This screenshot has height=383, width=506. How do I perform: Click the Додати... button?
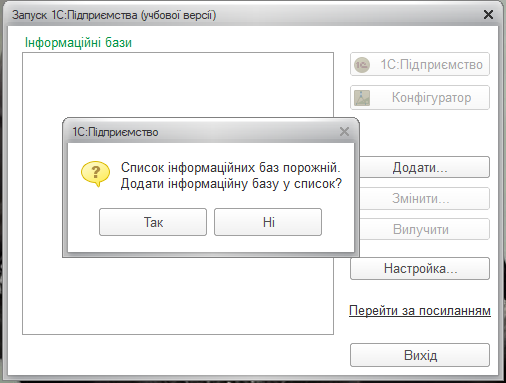(424, 167)
